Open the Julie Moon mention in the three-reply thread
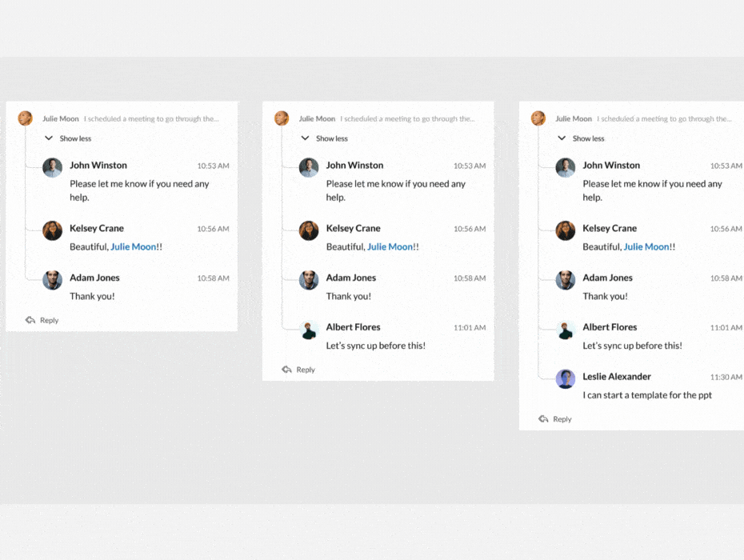 coord(134,247)
